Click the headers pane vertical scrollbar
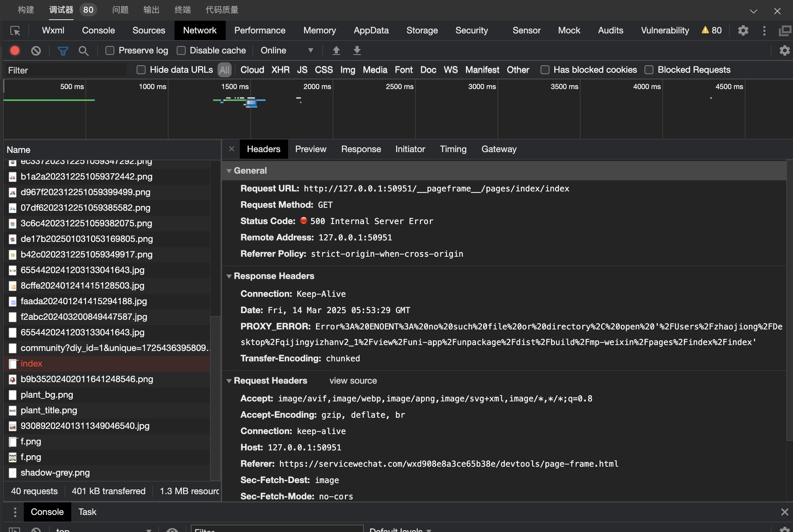The image size is (793, 532). tap(790, 301)
